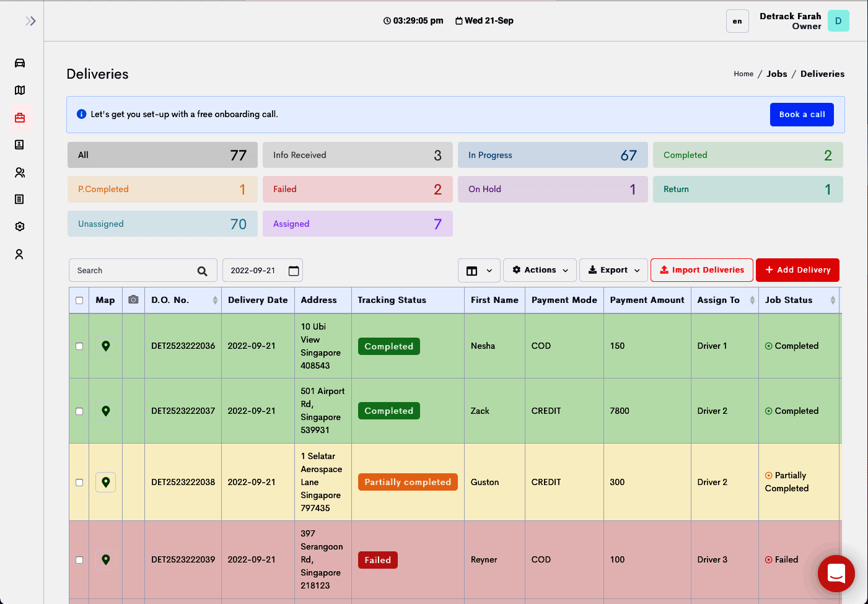Image resolution: width=868 pixels, height=604 pixels.
Task: Open the Intercom chat bubble
Action: click(x=836, y=574)
